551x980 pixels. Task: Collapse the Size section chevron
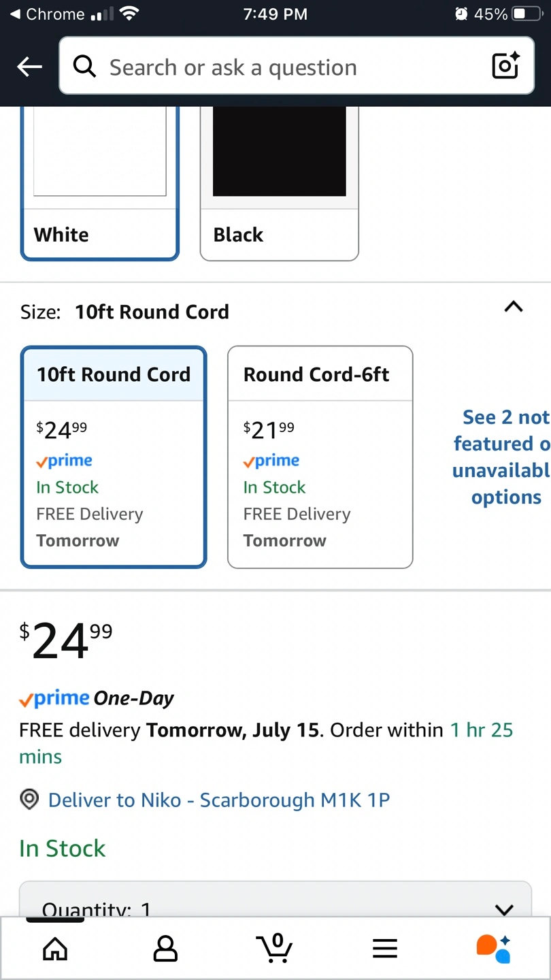point(514,307)
